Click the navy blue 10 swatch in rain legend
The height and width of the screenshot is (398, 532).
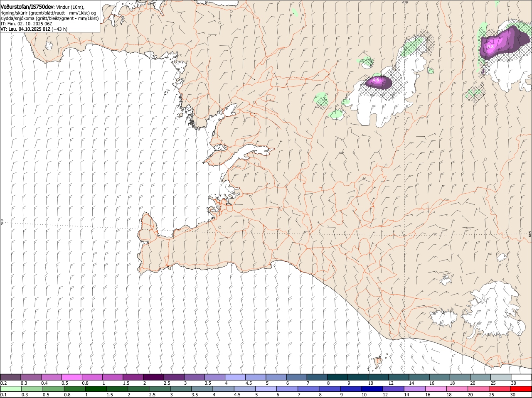[372, 389]
